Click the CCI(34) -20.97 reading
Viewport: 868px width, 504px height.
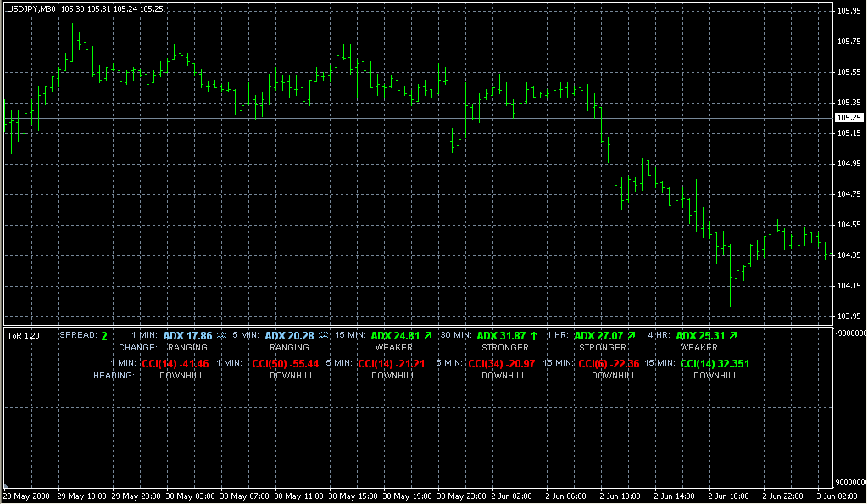point(502,364)
